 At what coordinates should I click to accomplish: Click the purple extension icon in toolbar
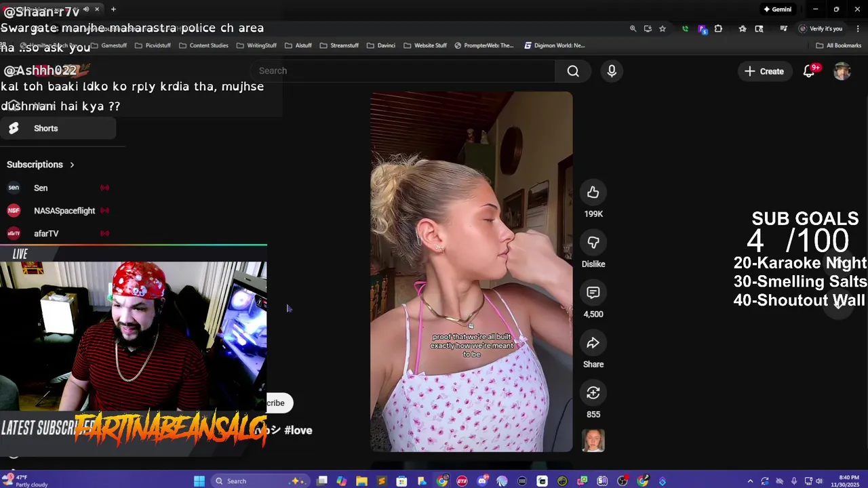[703, 29]
